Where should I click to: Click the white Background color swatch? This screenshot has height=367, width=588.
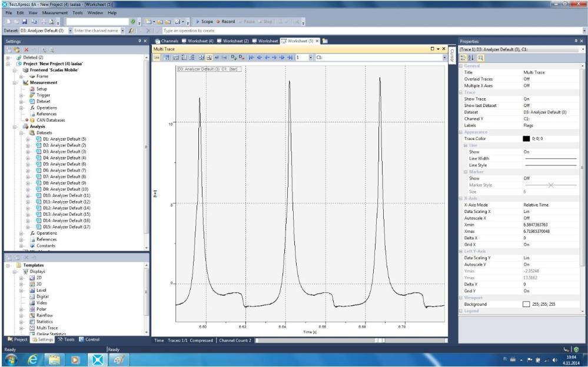(x=526, y=305)
